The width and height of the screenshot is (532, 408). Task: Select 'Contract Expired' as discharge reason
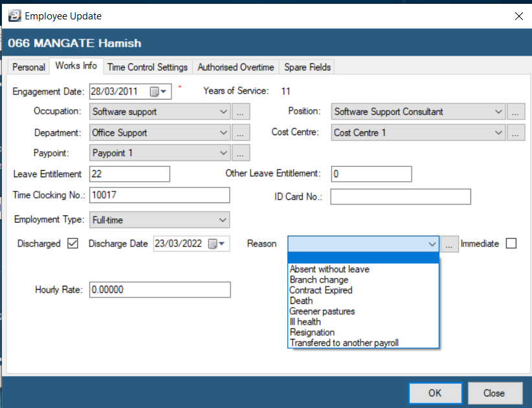click(x=363, y=290)
